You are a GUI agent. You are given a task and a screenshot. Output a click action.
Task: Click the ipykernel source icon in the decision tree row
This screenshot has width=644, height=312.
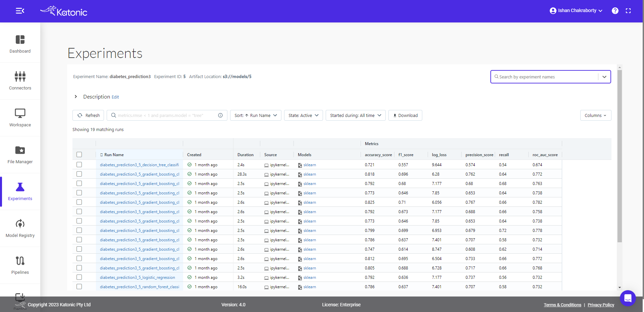266,165
